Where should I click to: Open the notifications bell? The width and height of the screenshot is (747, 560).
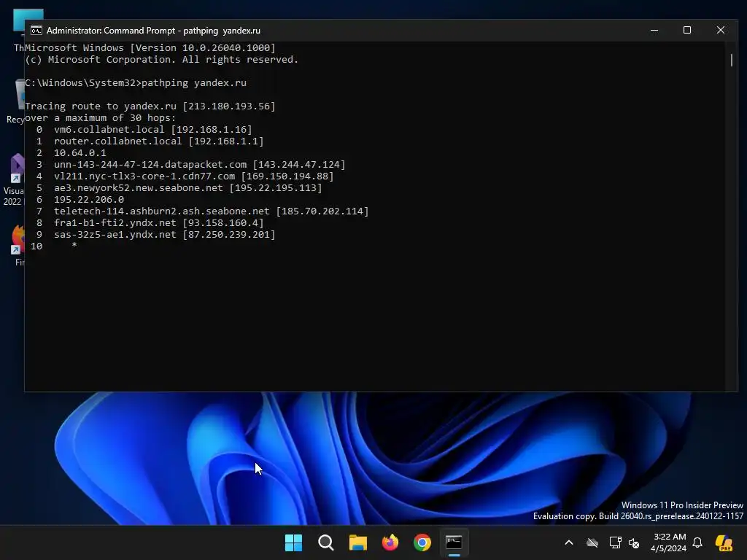tap(697, 542)
